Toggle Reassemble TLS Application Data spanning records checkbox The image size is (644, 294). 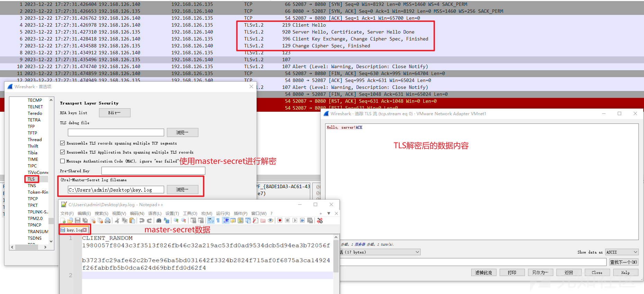pyautogui.click(x=62, y=152)
